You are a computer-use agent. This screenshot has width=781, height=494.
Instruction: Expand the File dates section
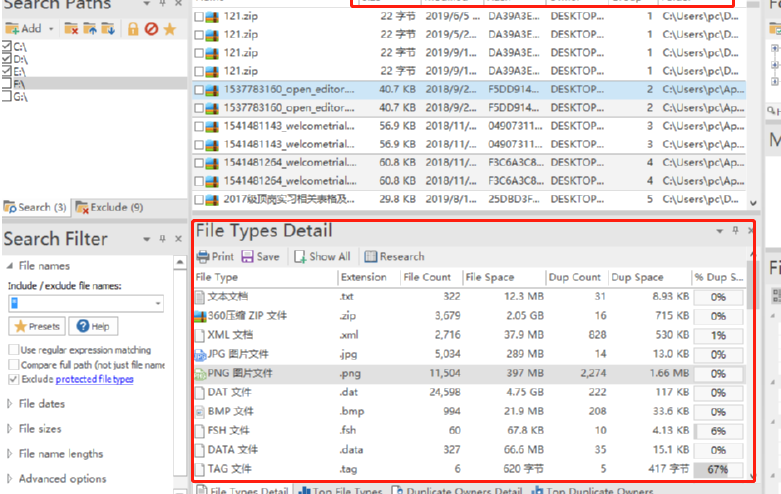9,403
